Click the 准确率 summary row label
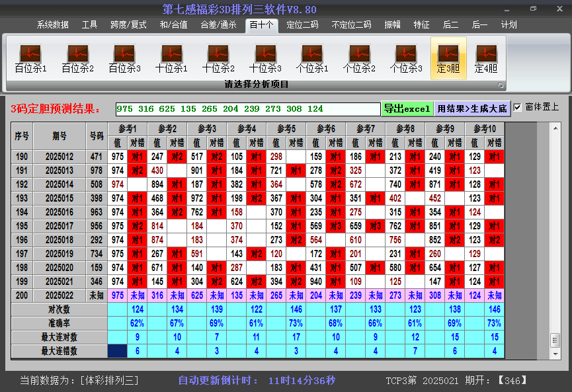Image resolution: width=572 pixels, height=392 pixels. [x=59, y=323]
